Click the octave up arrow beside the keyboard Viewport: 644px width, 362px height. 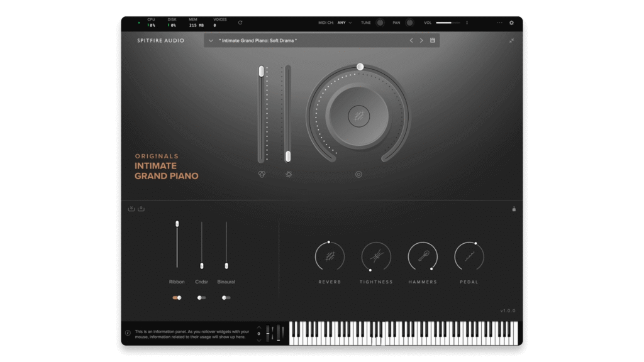click(x=258, y=327)
